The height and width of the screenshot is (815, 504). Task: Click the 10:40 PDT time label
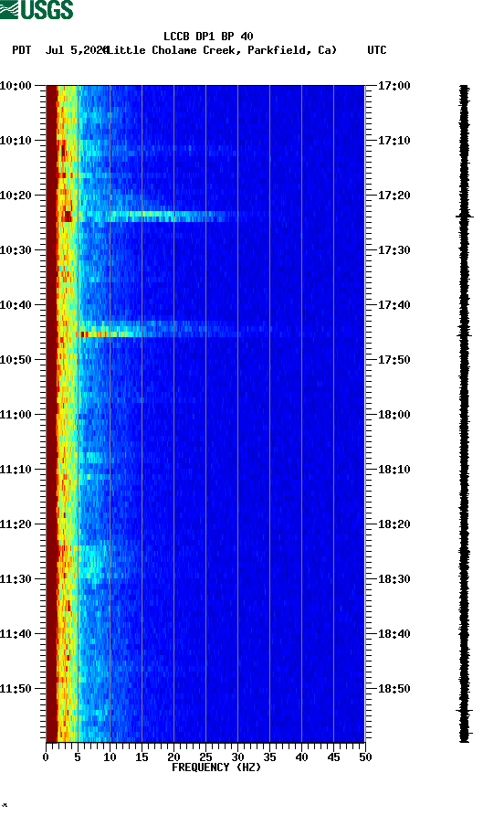16,305
